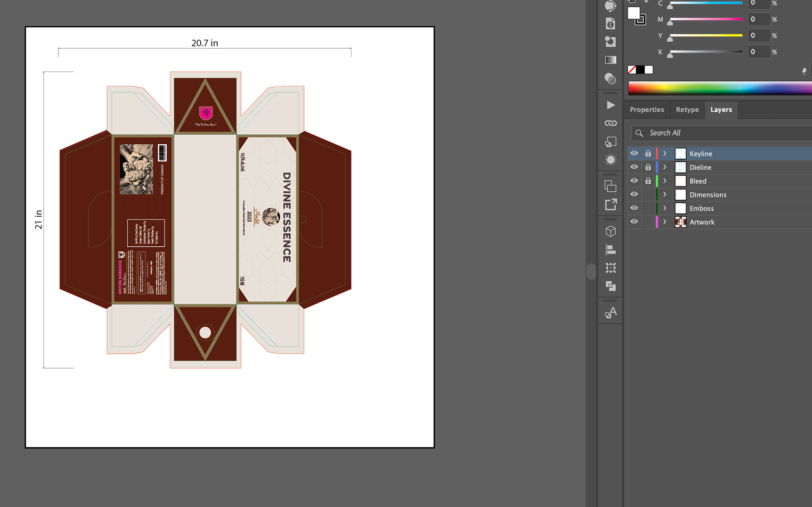Click the magnifier icon in Search All
The width and height of the screenshot is (812, 507).
[639, 133]
